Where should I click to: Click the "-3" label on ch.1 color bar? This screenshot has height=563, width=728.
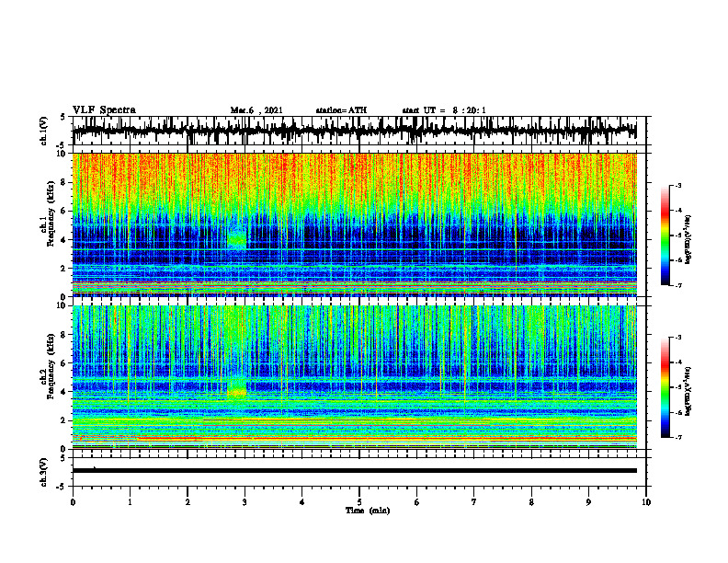point(677,186)
